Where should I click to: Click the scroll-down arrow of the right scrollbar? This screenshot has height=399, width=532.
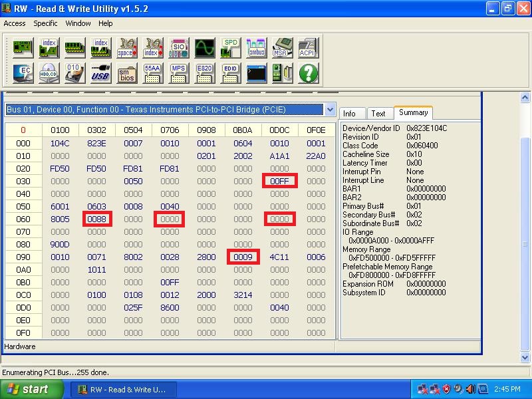pyautogui.click(x=525, y=357)
